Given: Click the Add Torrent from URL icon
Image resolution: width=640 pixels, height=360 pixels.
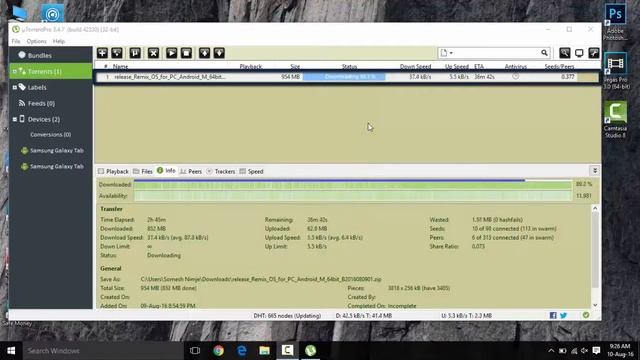Looking at the screenshot, I should tap(117, 53).
